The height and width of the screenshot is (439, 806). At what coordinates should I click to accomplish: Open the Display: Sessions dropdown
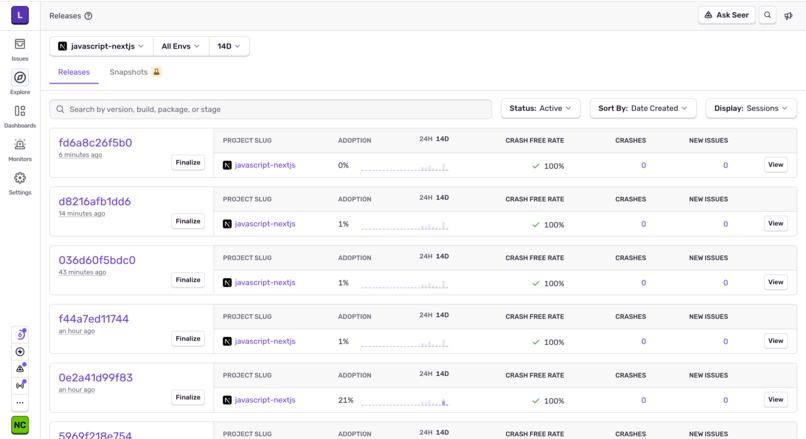click(751, 108)
